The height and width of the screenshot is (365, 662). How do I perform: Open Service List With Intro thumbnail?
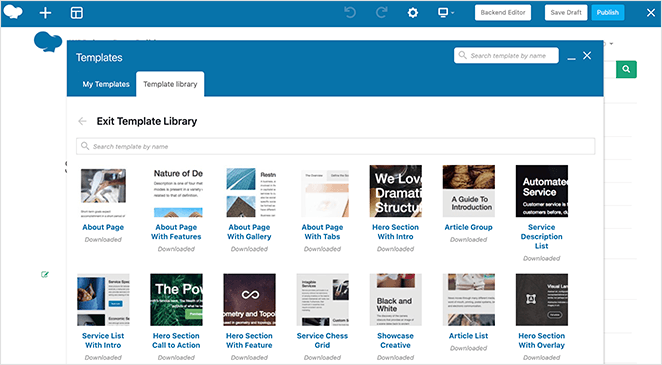(103, 300)
